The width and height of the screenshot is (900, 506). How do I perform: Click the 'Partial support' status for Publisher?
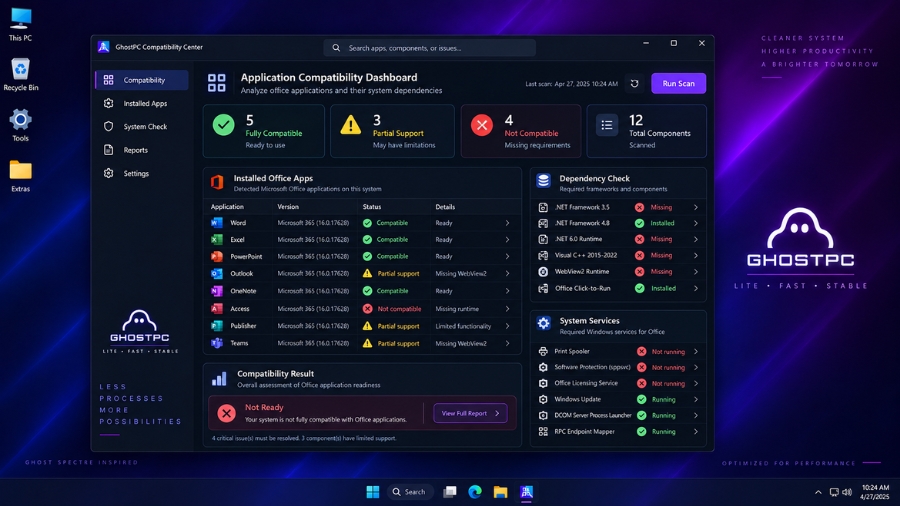[x=398, y=326]
